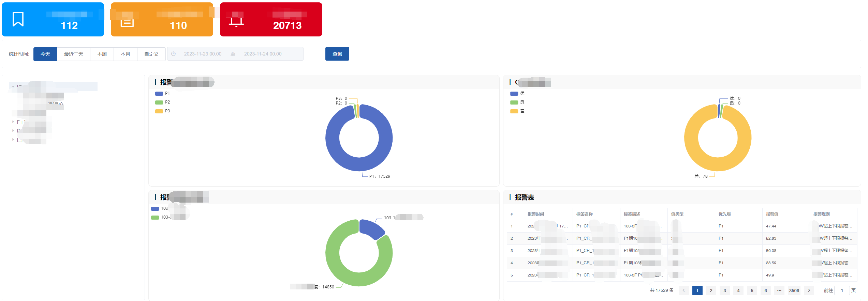Screen dimensions: 868x301
Task: Toggle the P2 legend entry
Action: (x=162, y=102)
